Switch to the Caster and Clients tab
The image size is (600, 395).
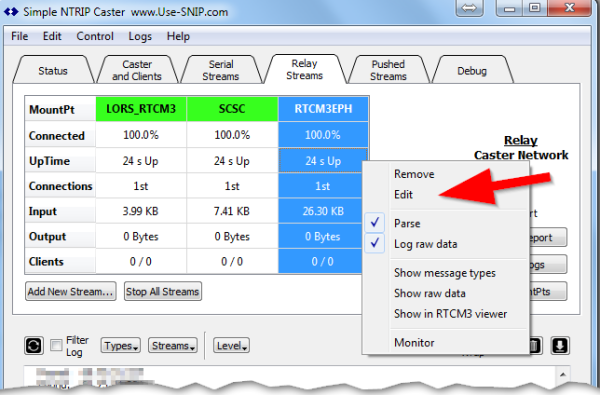pyautogui.click(x=137, y=70)
